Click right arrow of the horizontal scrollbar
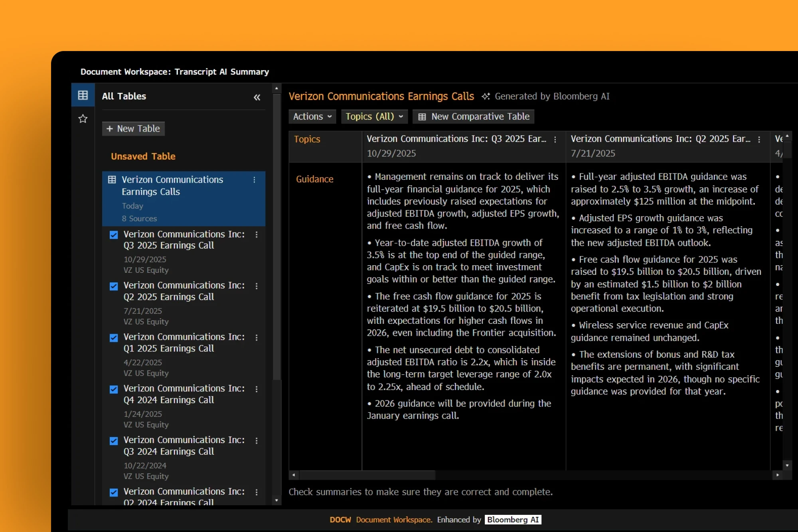The width and height of the screenshot is (798, 532). 777,475
